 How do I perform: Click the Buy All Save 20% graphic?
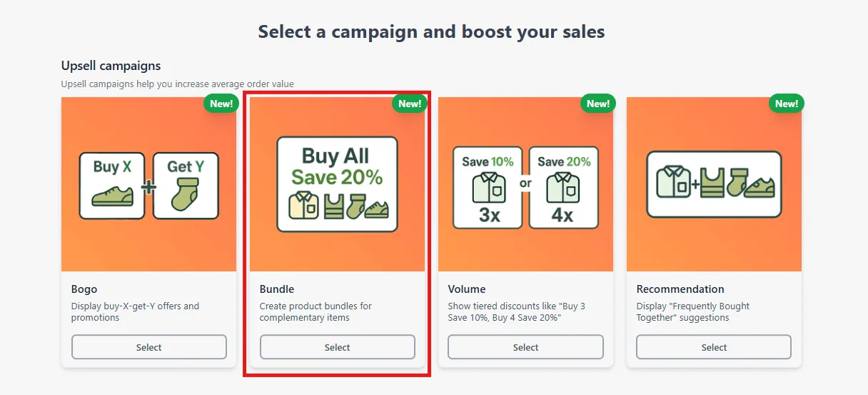pyautogui.click(x=337, y=184)
